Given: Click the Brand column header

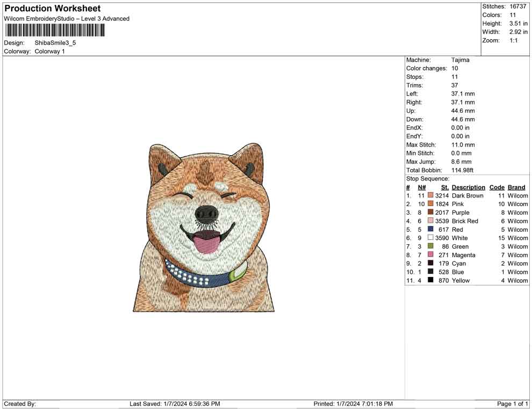Looking at the screenshot, I should (x=516, y=187).
